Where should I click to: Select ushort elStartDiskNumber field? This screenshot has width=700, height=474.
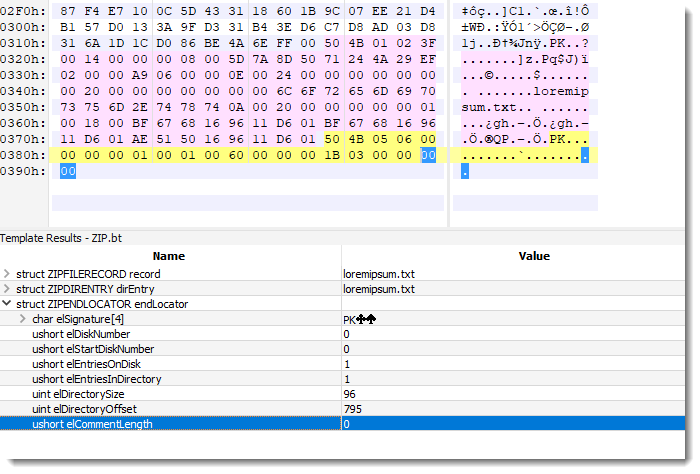pos(93,349)
